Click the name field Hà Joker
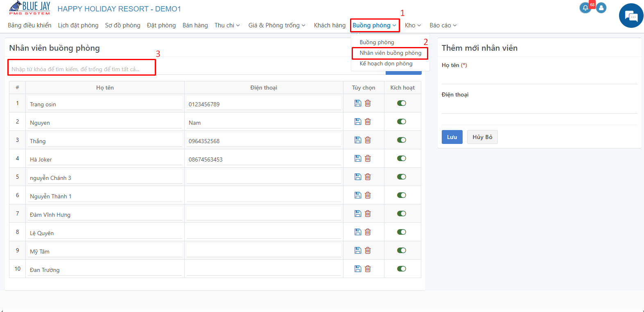644x312 pixels. 105,159
